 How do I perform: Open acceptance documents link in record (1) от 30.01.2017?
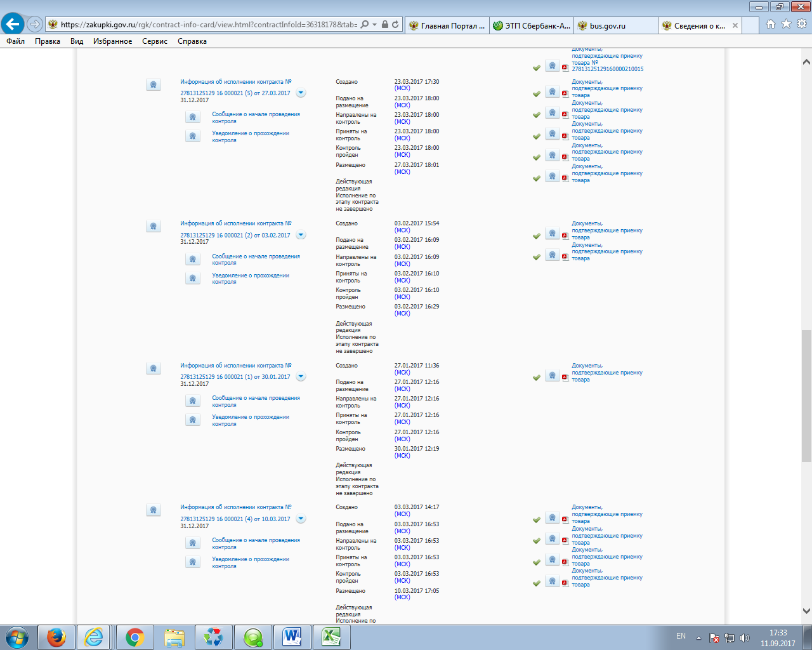click(x=607, y=373)
